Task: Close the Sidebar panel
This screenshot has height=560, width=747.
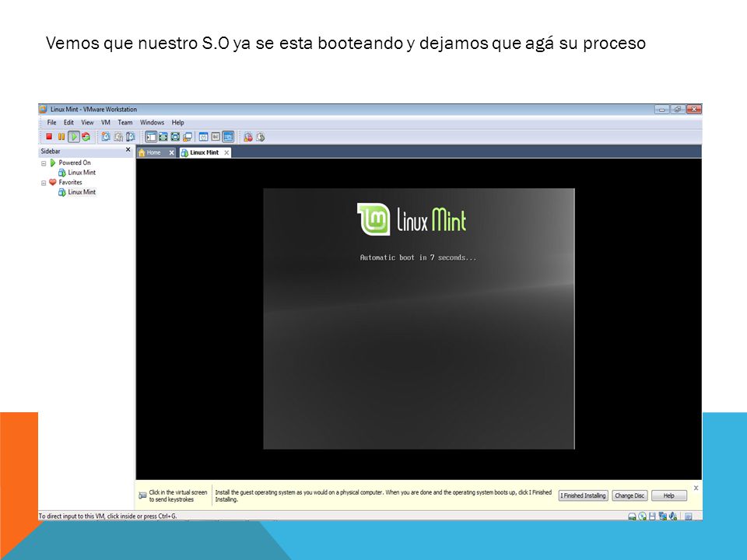Action: click(x=128, y=149)
